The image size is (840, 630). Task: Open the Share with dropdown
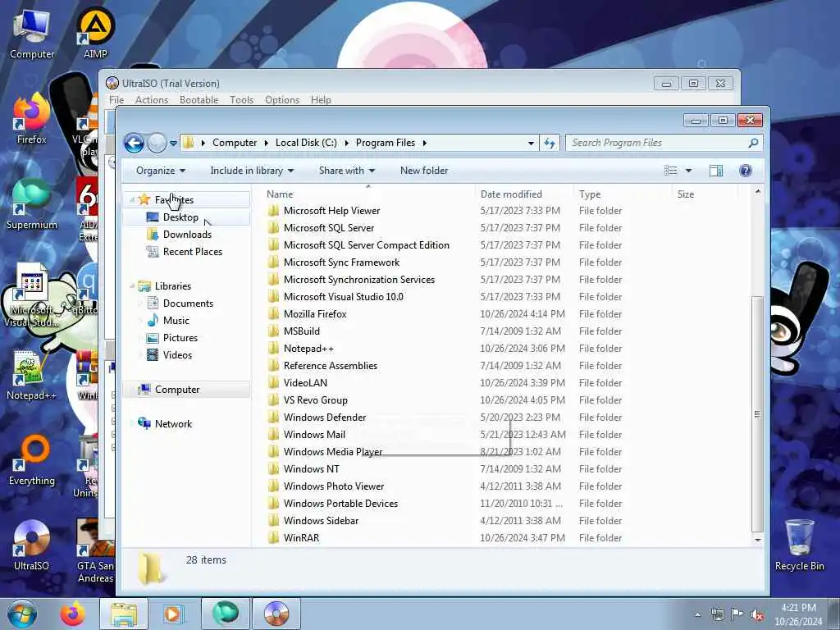pos(347,171)
